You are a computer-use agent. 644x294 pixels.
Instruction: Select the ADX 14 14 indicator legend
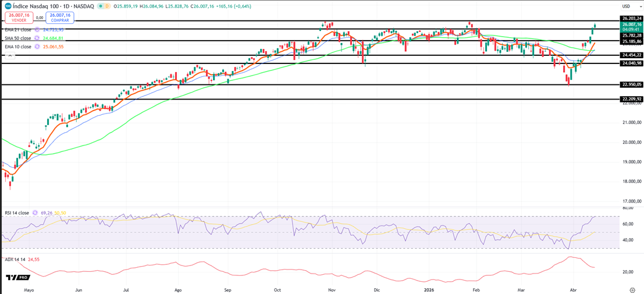[15, 260]
